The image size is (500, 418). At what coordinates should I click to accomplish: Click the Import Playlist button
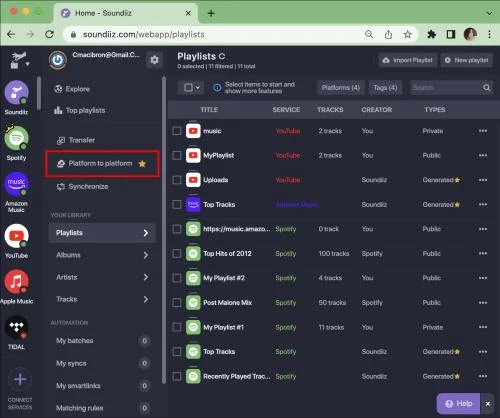pos(408,60)
